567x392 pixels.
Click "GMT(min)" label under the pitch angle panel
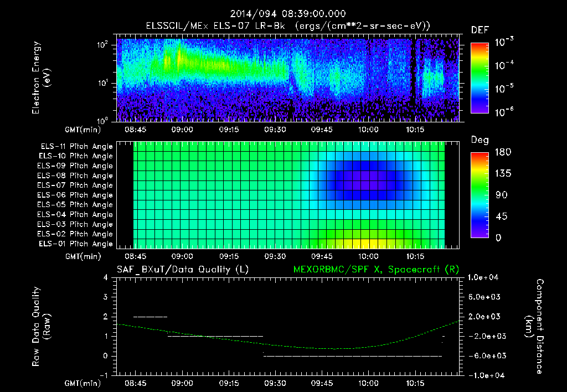[x=83, y=257]
